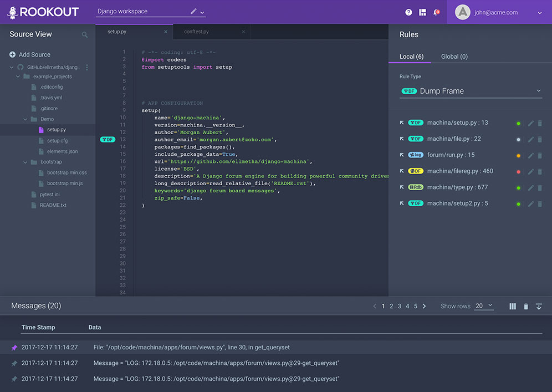Switch to the Global (0) rules tab
This screenshot has height=392, width=552.
point(454,57)
